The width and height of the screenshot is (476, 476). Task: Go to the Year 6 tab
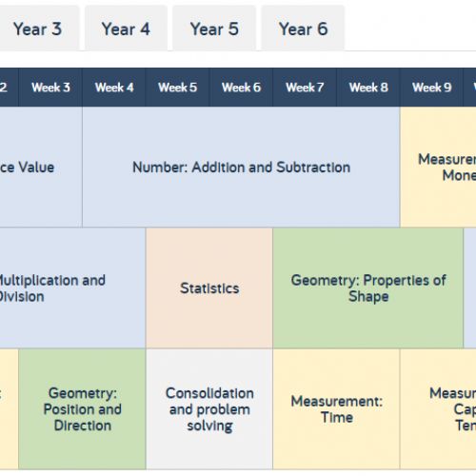point(303,29)
